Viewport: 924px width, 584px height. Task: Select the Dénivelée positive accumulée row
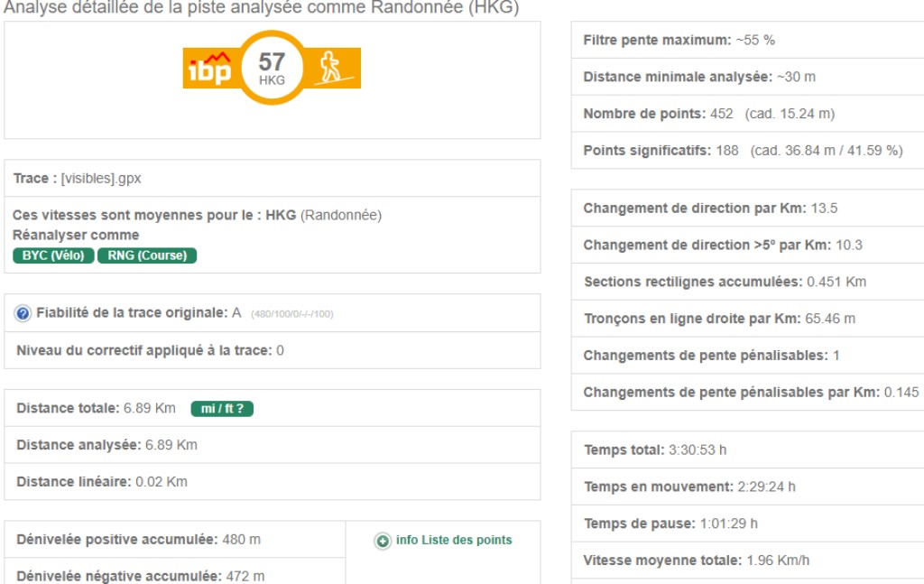138,539
